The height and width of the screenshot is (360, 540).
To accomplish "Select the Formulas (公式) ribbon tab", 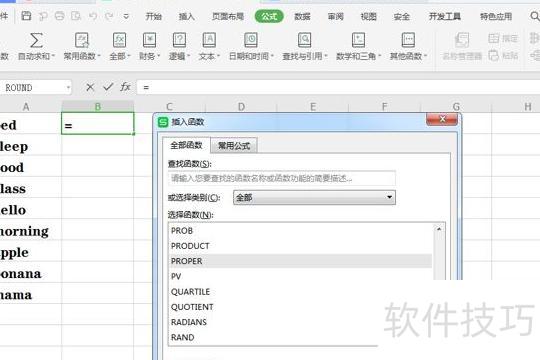I will [269, 16].
